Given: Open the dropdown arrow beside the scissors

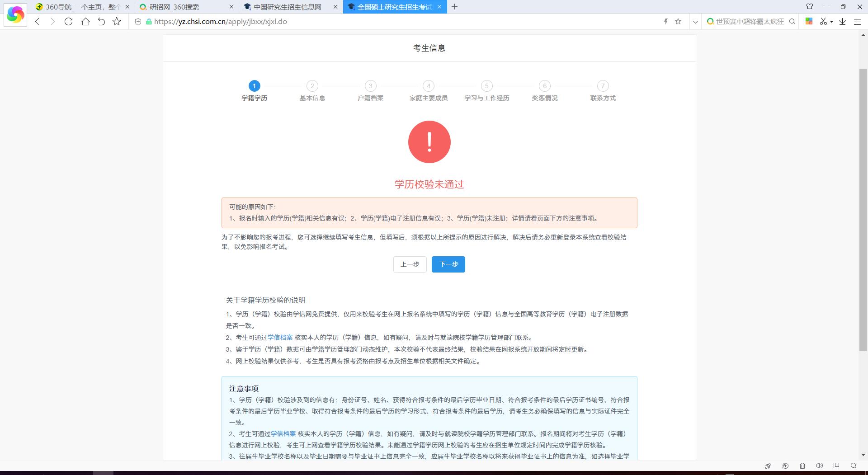Looking at the screenshot, I should click(831, 22).
